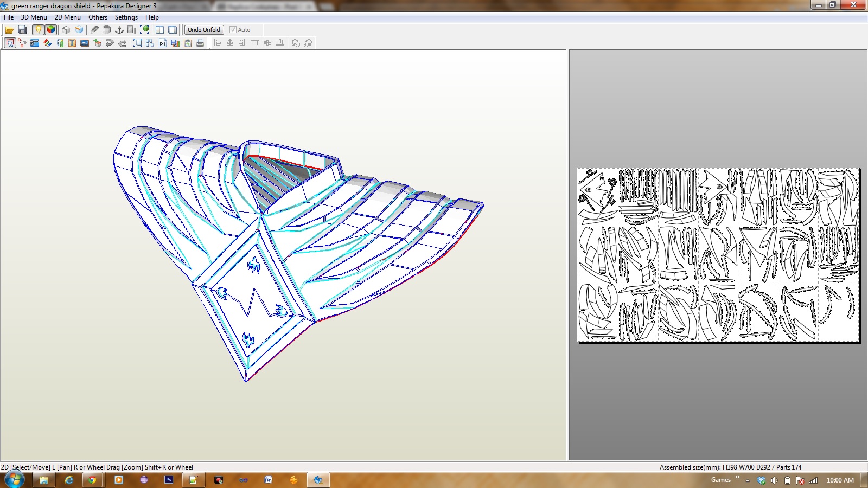
Task: Click the right curved arrow icon
Action: point(123,43)
